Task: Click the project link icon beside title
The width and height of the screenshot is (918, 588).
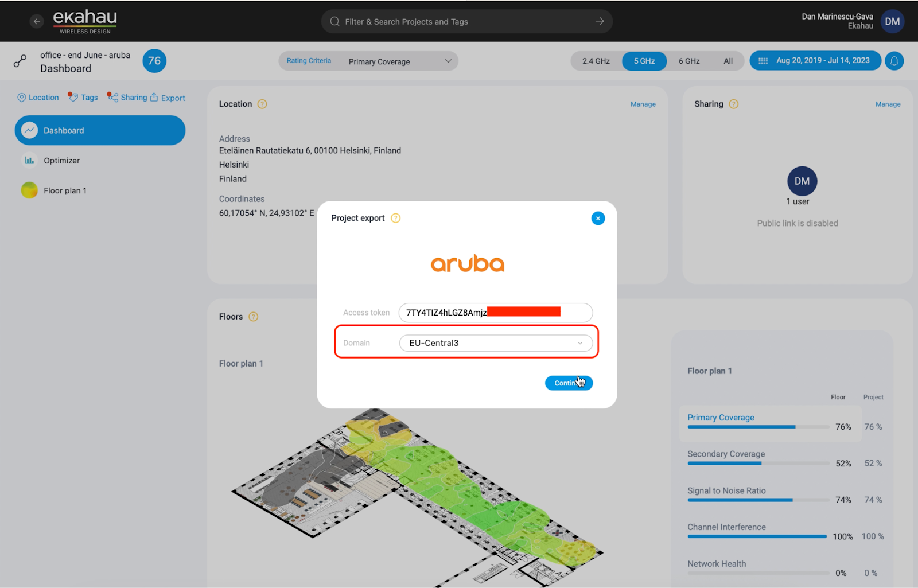Action: 20,61
